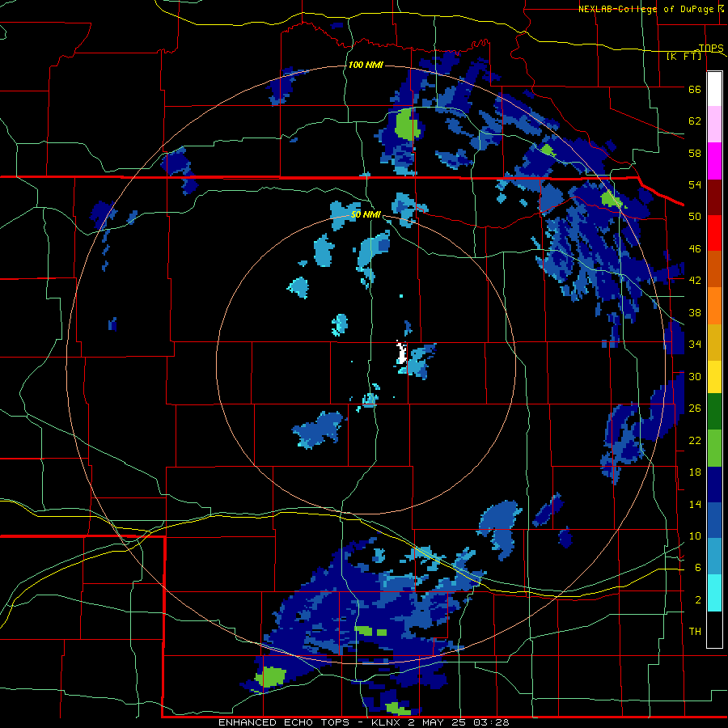Click the [K FT] units label
This screenshot has width=728, height=728.
684,56
